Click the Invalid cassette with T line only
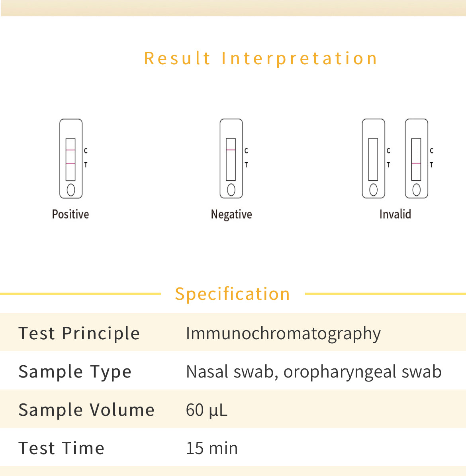This screenshot has height=476, width=466. (416, 158)
